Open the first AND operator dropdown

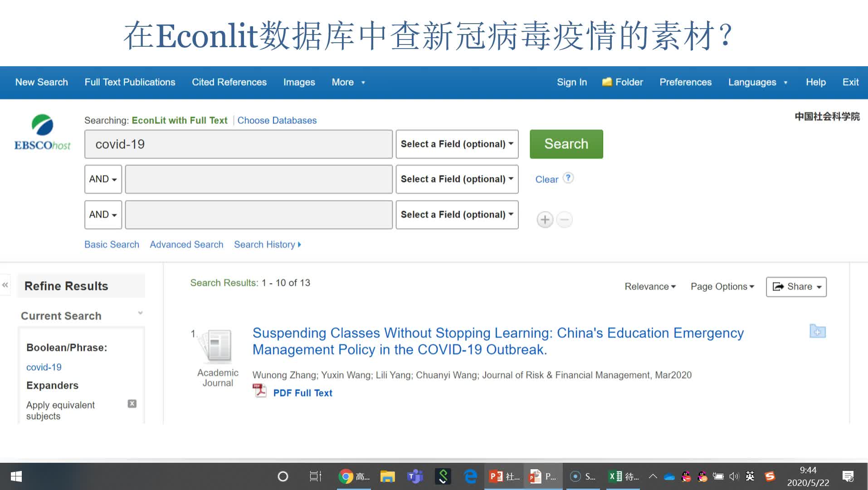click(103, 179)
